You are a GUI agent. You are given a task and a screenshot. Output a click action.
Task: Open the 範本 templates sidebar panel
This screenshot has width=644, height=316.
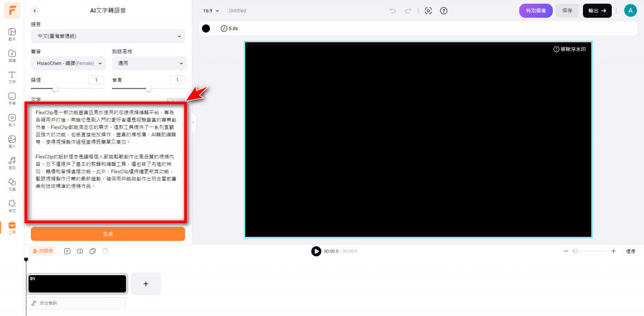tap(12, 35)
